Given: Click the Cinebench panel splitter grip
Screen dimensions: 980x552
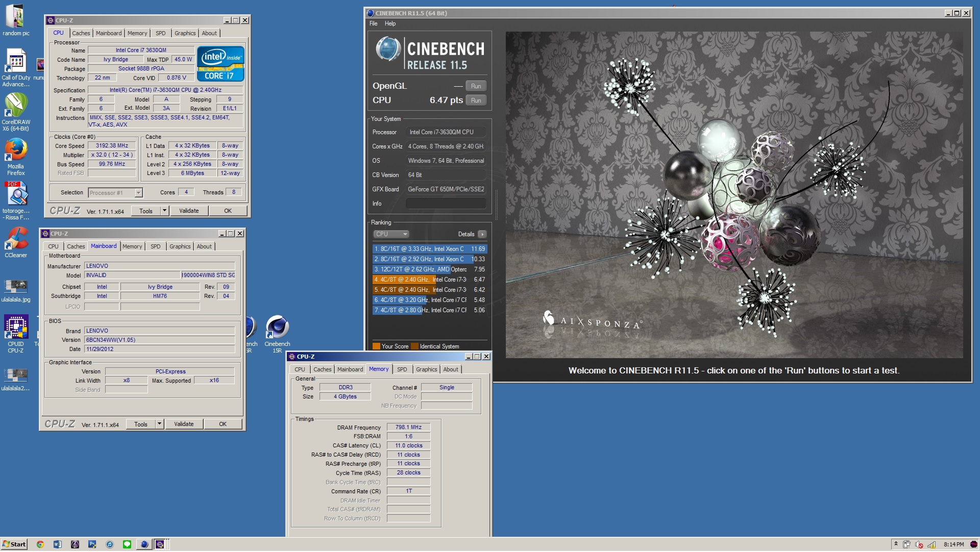Looking at the screenshot, I should [496, 205].
